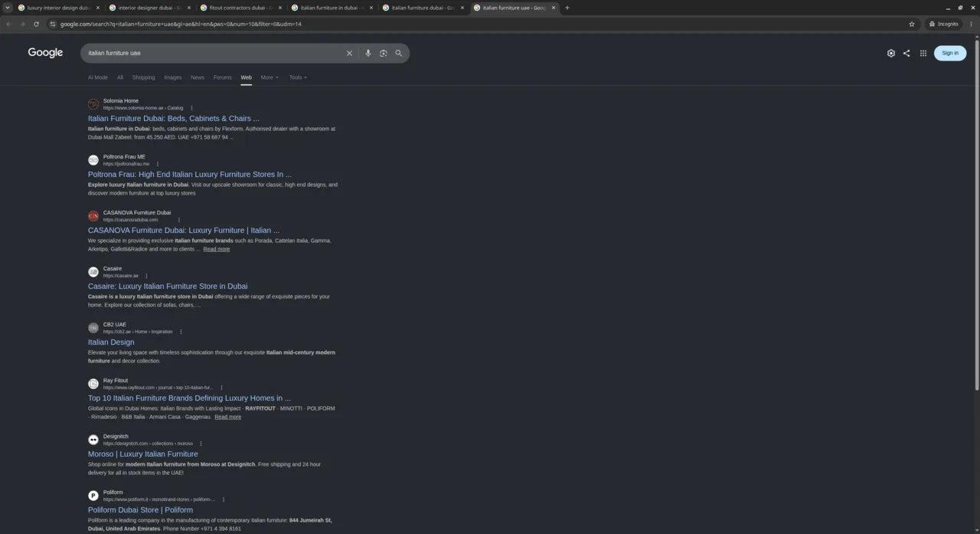This screenshot has height=534, width=980.
Task: Click Read more under CASANOVA snippet
Action: 217,249
